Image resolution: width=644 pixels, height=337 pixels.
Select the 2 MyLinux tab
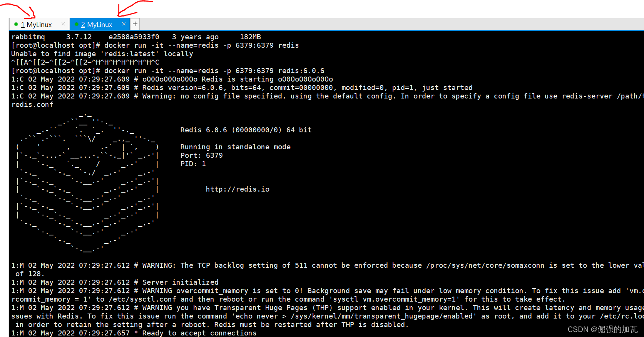point(99,24)
